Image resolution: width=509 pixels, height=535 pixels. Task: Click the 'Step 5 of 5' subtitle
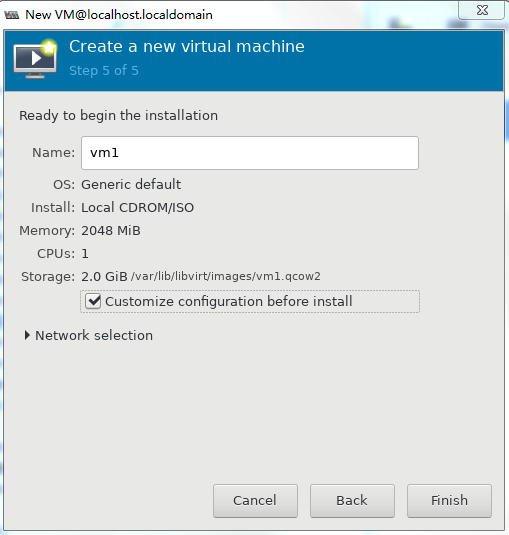coord(104,71)
